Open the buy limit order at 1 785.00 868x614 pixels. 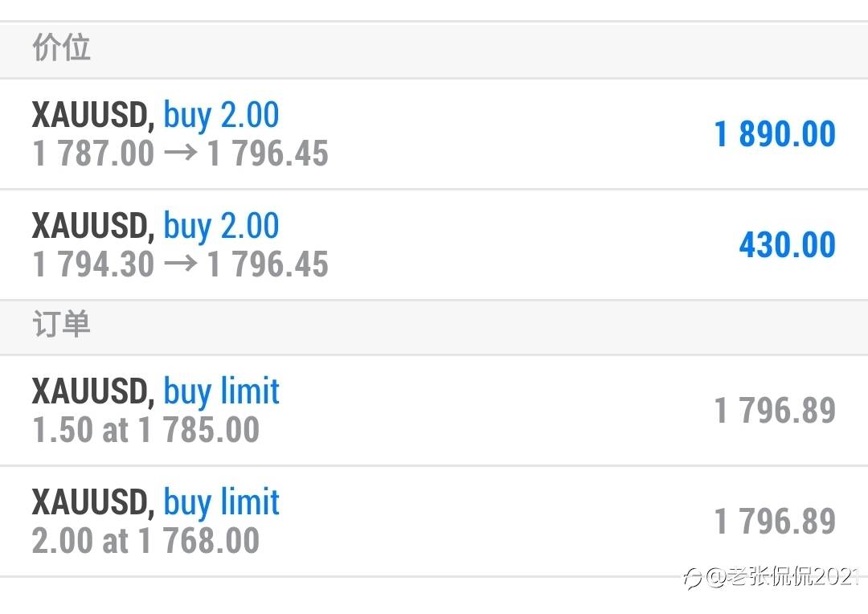434,410
